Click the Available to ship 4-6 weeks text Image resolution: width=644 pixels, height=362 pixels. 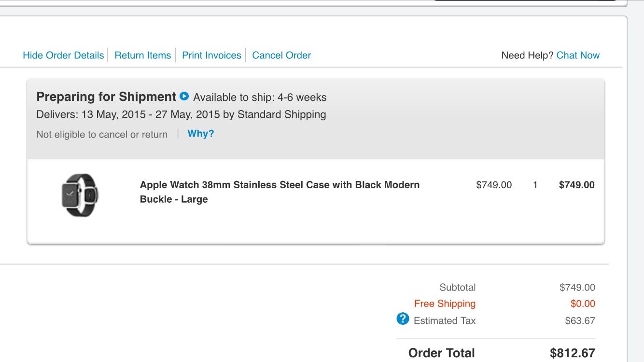coord(260,97)
